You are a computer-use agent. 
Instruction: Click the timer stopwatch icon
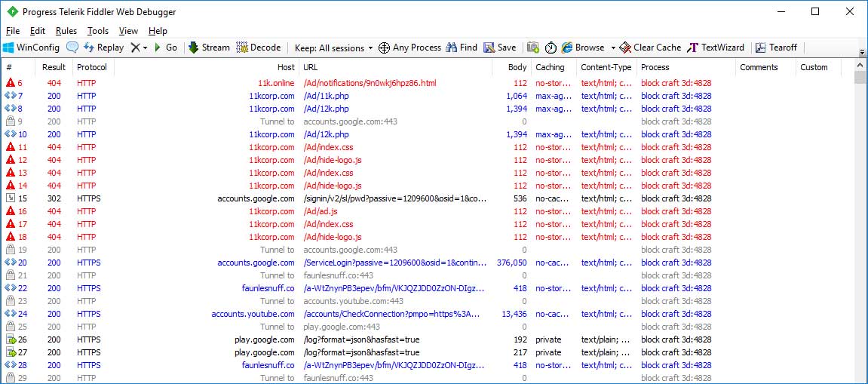(551, 48)
